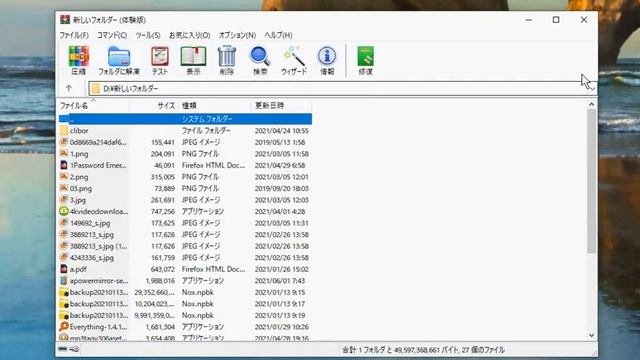Screen dimensions: 640x360
Task: Click the scrollbar down arrow
Action: tap(591, 336)
